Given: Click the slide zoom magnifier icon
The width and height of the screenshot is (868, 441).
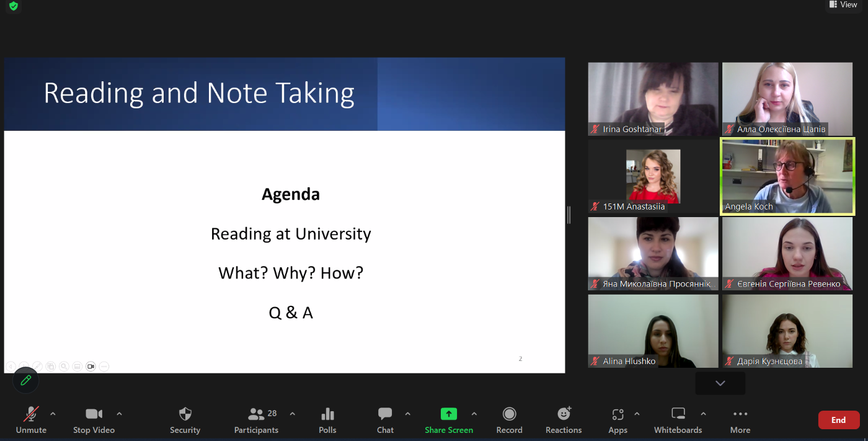Looking at the screenshot, I should point(64,367).
